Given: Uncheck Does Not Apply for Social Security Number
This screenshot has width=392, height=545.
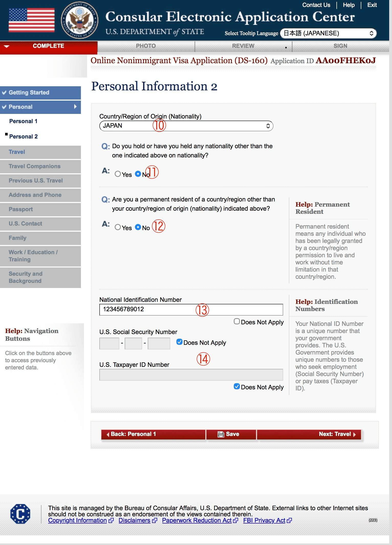Looking at the screenshot, I should point(179,342).
